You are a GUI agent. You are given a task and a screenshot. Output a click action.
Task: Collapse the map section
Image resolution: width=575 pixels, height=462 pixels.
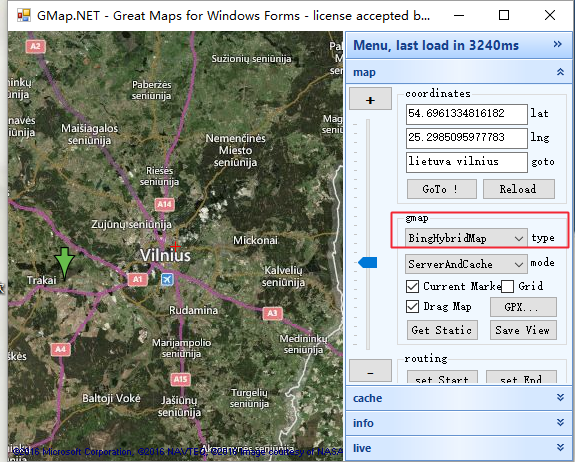coord(560,72)
